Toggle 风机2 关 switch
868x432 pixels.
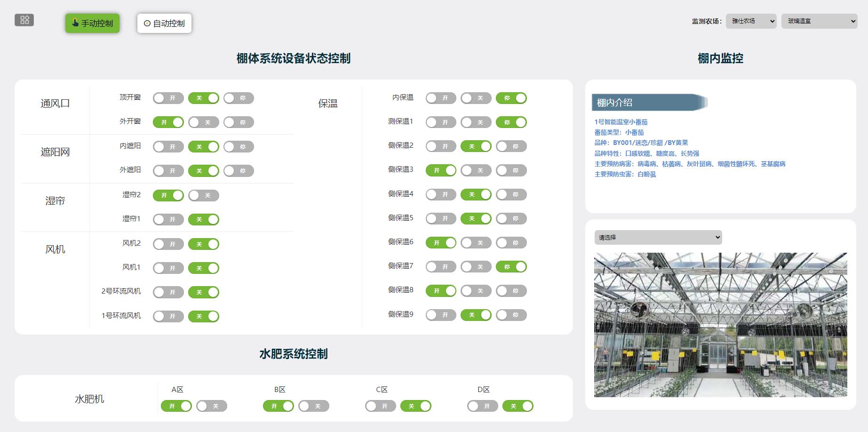point(203,244)
